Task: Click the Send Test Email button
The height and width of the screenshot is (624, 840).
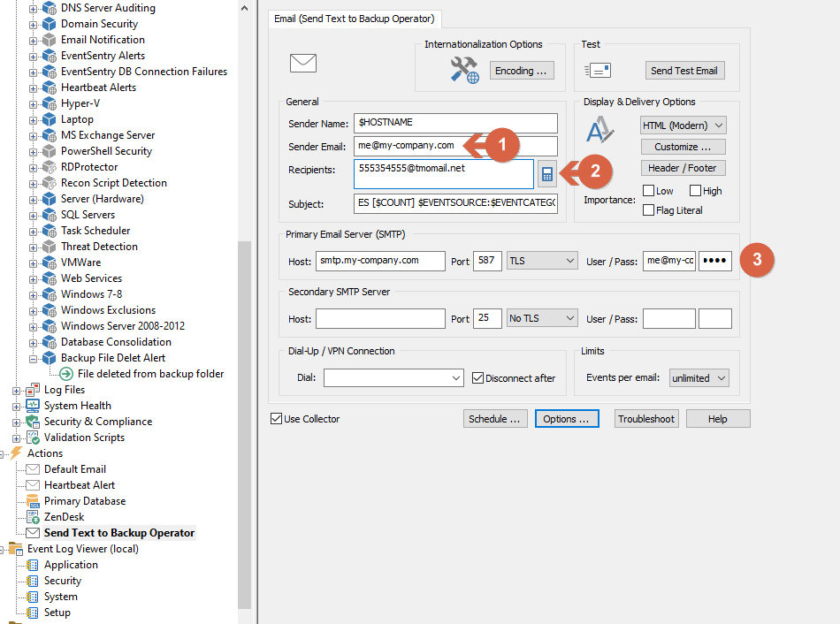Action: coord(684,71)
